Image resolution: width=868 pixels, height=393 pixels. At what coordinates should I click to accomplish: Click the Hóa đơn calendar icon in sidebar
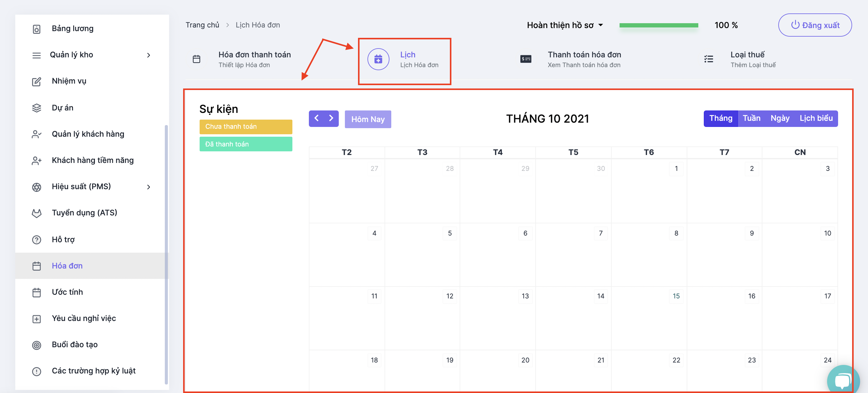click(x=36, y=266)
